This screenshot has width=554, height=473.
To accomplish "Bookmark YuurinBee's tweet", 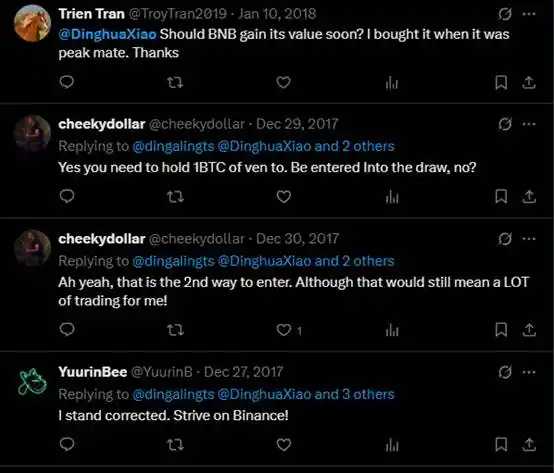I will 501,444.
